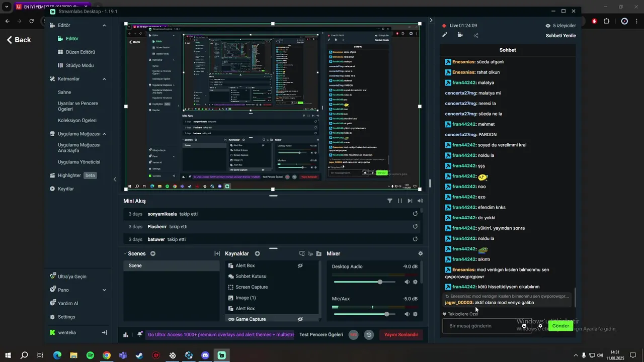Mute Mic/Aux in Mixer
The image size is (644, 362).
(x=407, y=314)
